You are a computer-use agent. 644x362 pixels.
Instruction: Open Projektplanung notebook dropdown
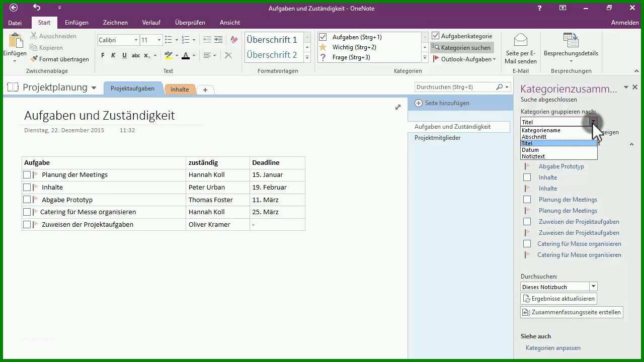(x=94, y=87)
